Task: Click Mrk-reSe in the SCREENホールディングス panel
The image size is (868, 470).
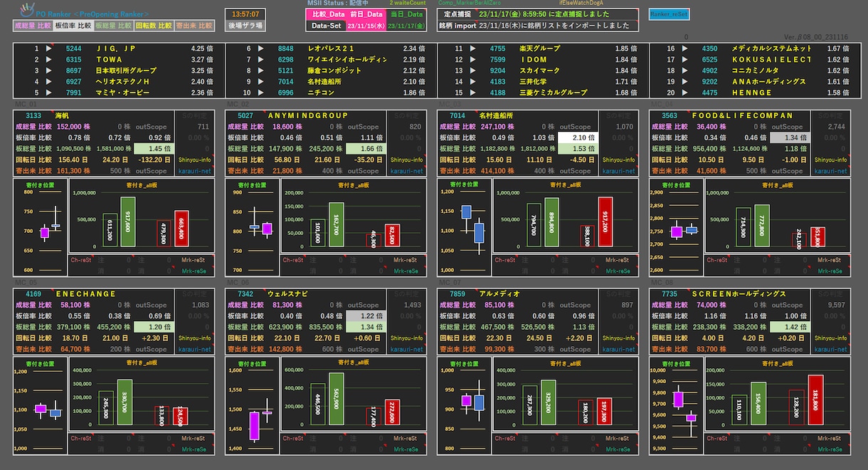Action: (x=830, y=450)
